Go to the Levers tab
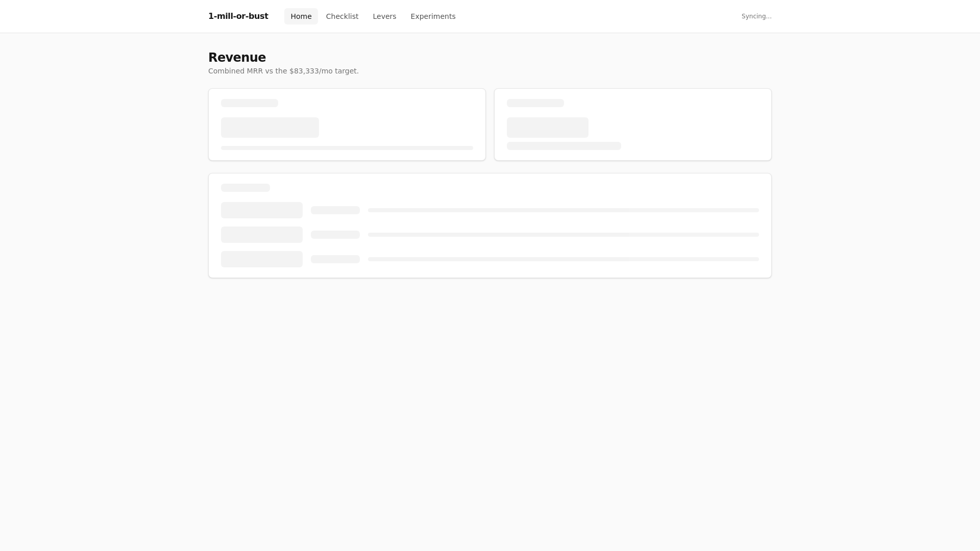Viewport: 980px width, 551px height. click(x=384, y=16)
